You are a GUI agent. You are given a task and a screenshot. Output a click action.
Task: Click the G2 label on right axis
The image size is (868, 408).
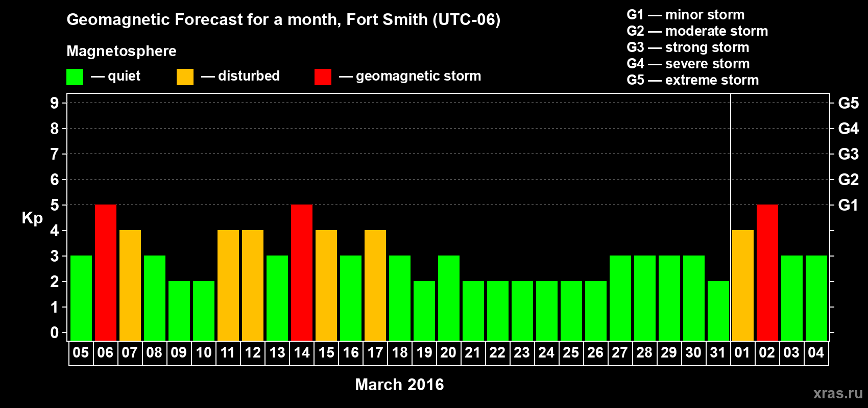tap(849, 180)
